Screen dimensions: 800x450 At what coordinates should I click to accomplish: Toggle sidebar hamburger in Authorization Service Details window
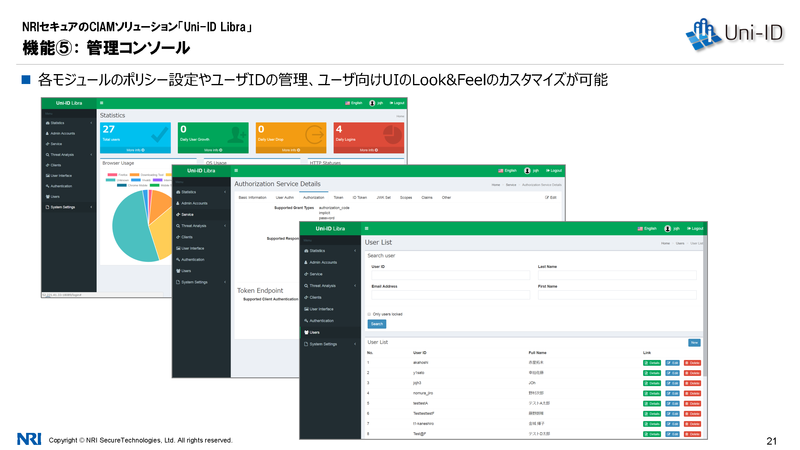pos(236,170)
